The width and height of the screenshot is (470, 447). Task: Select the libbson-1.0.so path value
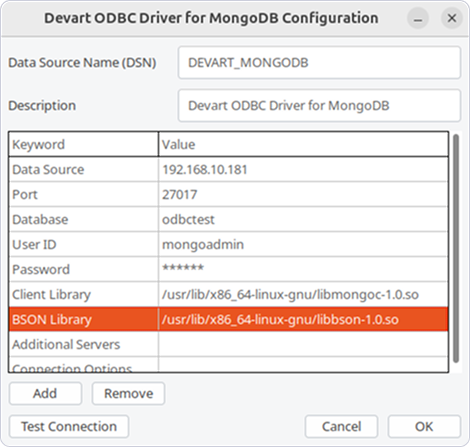coord(303,320)
